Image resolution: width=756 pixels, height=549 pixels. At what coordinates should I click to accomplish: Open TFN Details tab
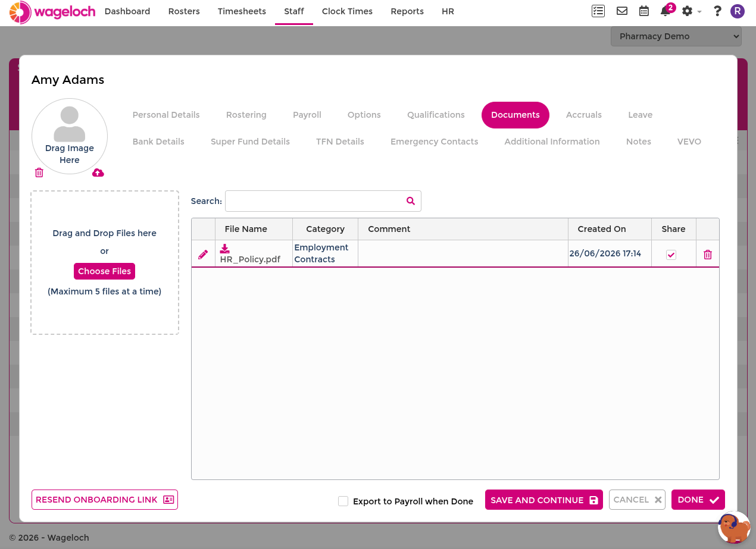coord(340,142)
